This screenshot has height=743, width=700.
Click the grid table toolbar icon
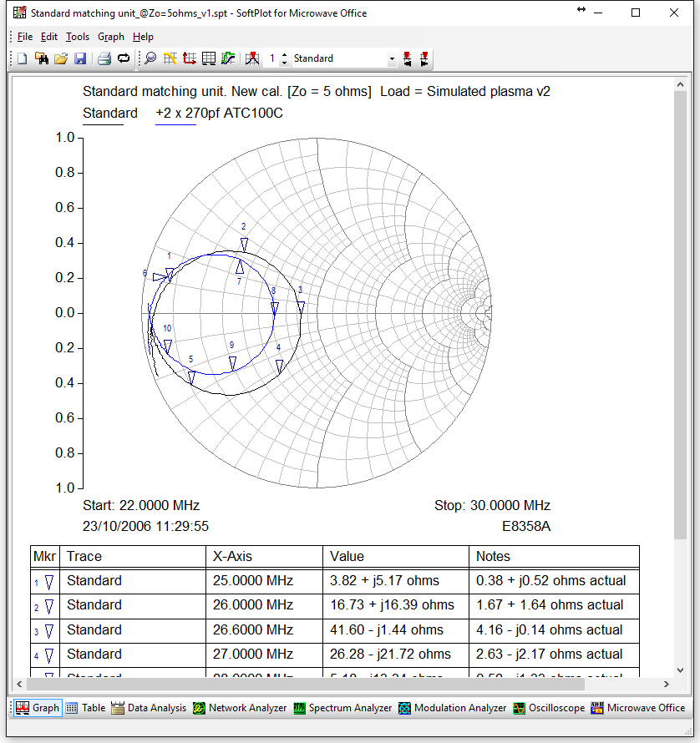pyautogui.click(x=209, y=58)
